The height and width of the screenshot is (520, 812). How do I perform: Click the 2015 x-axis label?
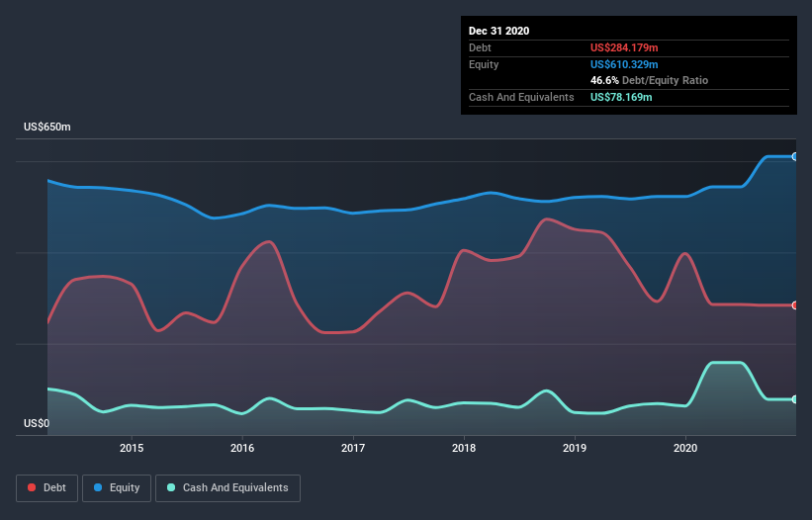(132, 448)
